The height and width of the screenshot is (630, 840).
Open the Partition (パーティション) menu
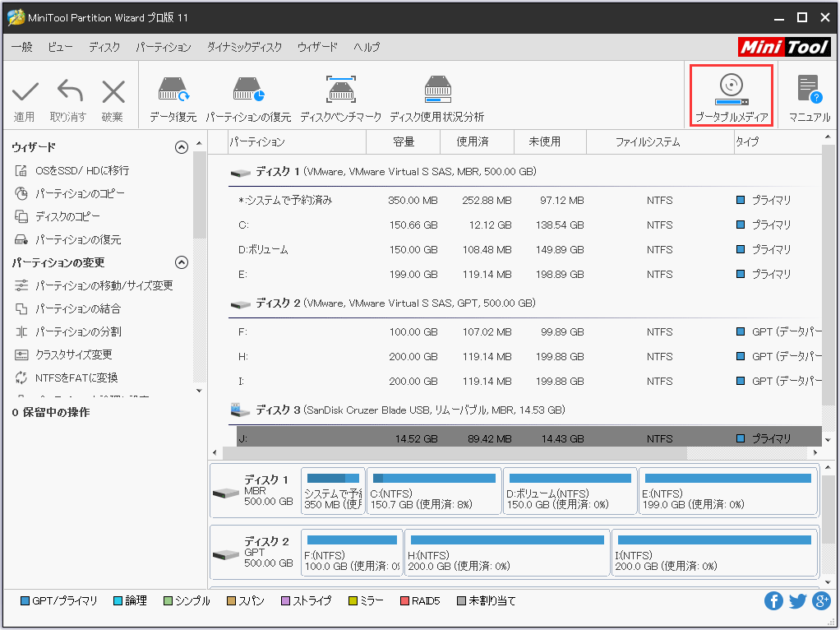[x=164, y=47]
